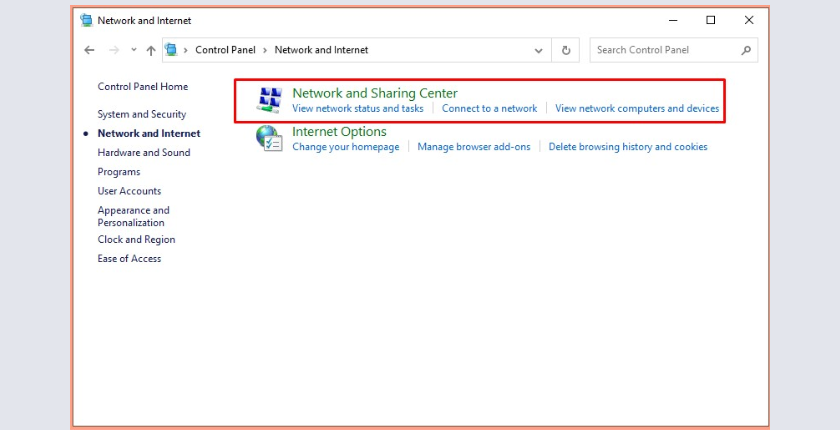Click the Internet Options globe icon
This screenshot has height=430, width=840.
(x=269, y=139)
